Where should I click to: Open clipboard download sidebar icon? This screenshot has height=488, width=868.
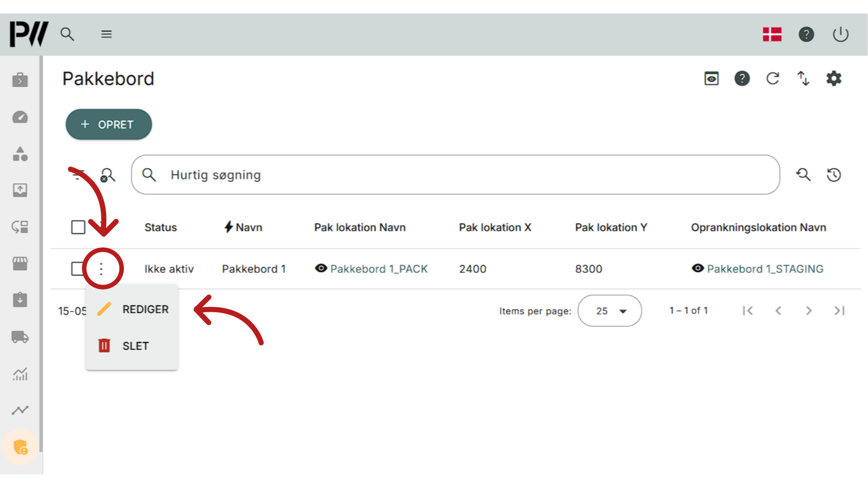[x=20, y=300]
